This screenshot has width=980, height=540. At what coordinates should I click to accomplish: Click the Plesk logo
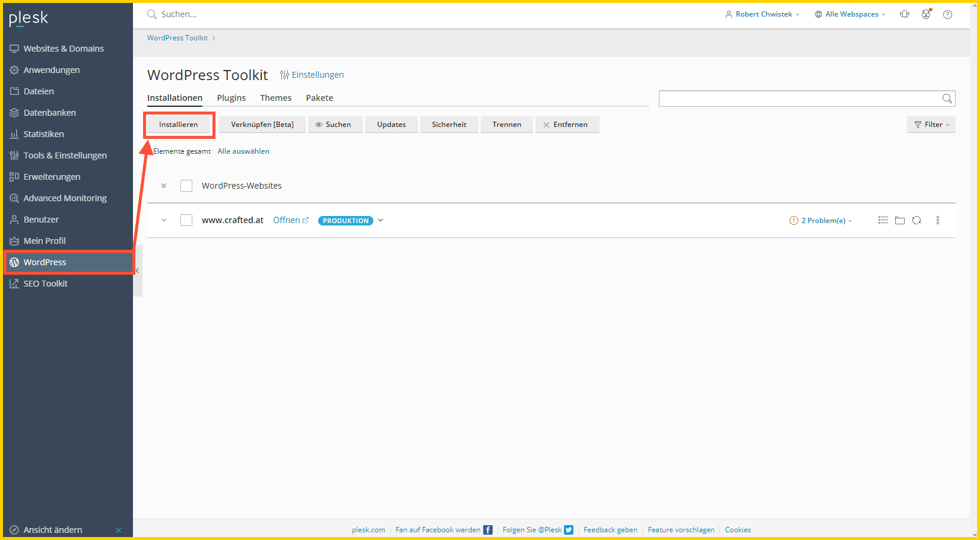pos(28,18)
